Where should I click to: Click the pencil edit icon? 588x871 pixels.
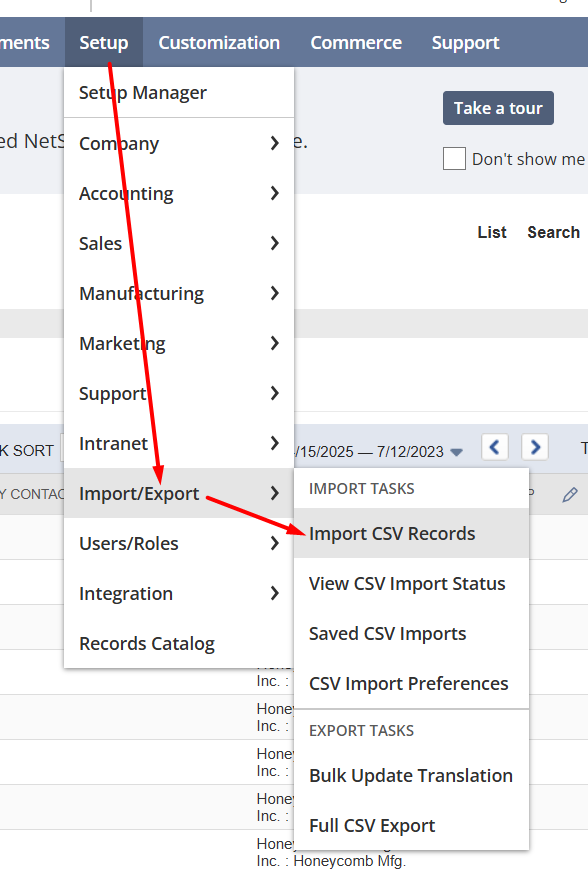570,494
